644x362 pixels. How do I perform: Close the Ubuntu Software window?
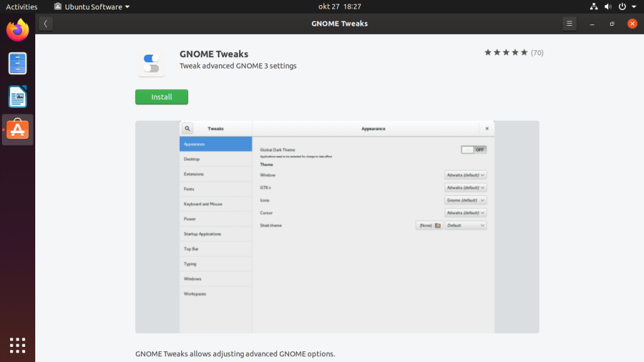[632, 24]
